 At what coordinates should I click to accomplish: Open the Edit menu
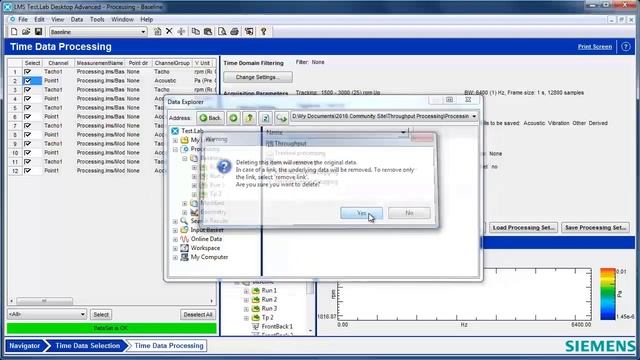coord(39,19)
